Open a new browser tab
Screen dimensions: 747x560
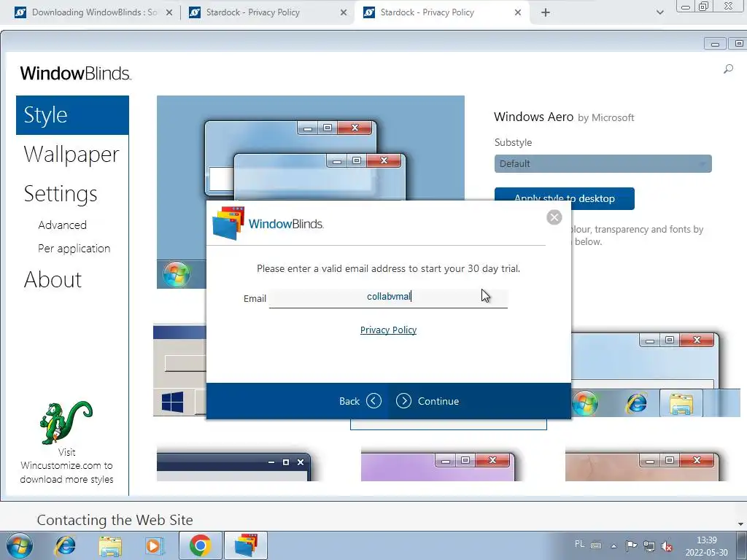tap(546, 13)
